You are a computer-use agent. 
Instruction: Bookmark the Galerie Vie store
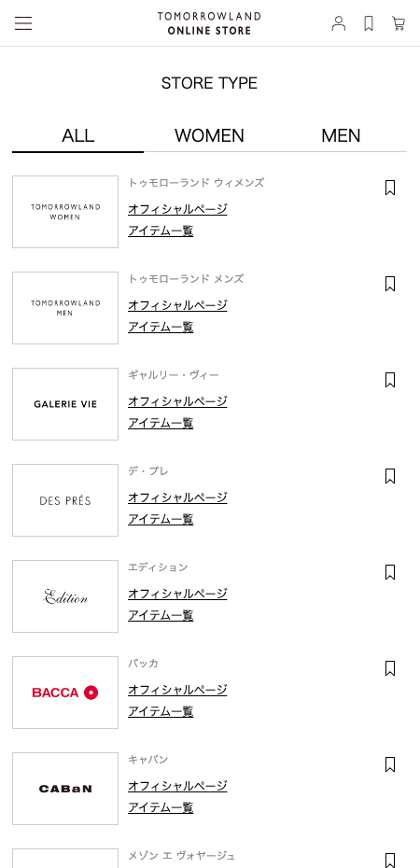click(390, 380)
